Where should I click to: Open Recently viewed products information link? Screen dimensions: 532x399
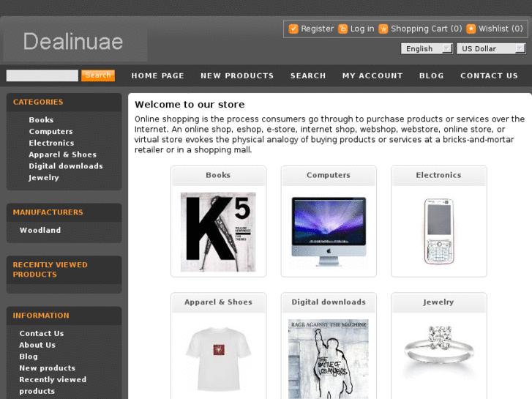pos(53,385)
